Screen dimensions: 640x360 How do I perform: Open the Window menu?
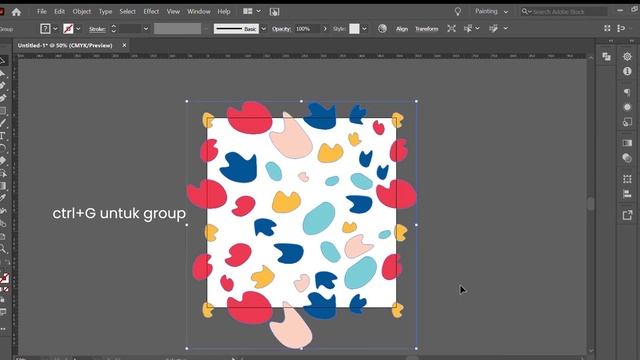pos(199,11)
